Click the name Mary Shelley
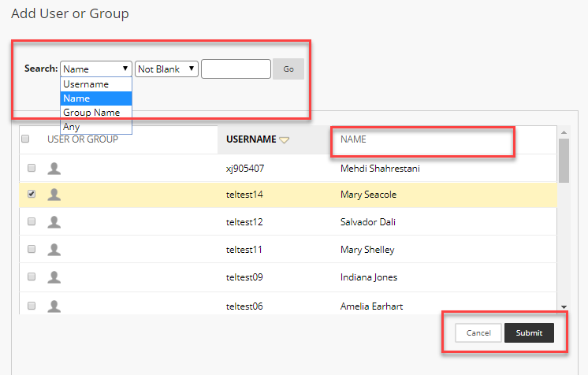This screenshot has width=588, height=375. click(367, 250)
